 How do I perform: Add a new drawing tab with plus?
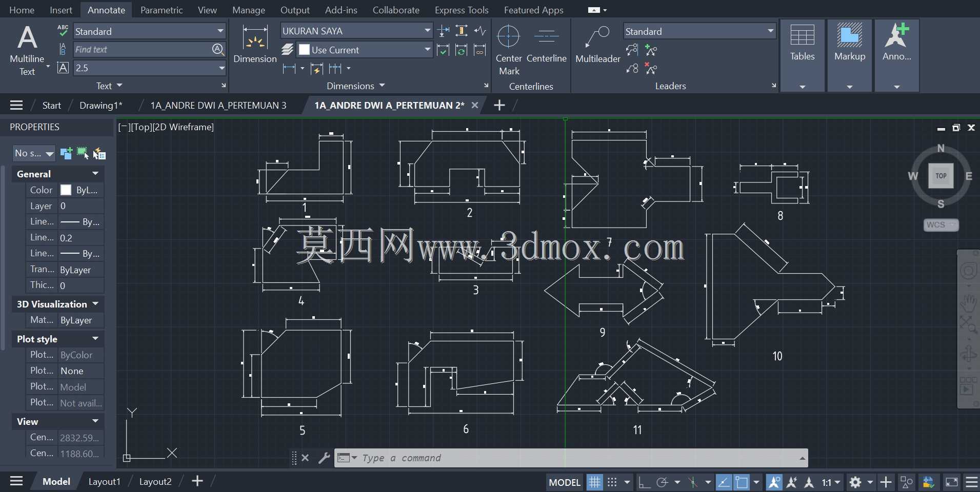pos(499,105)
